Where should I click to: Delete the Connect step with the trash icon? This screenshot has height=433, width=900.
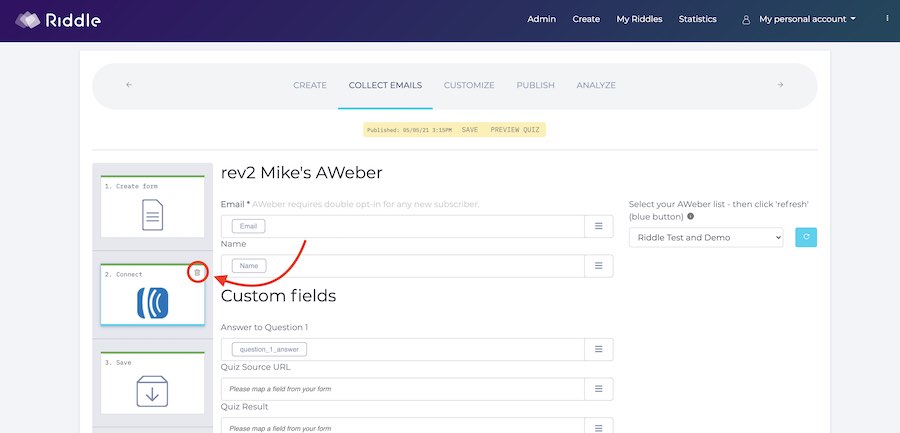(x=197, y=273)
